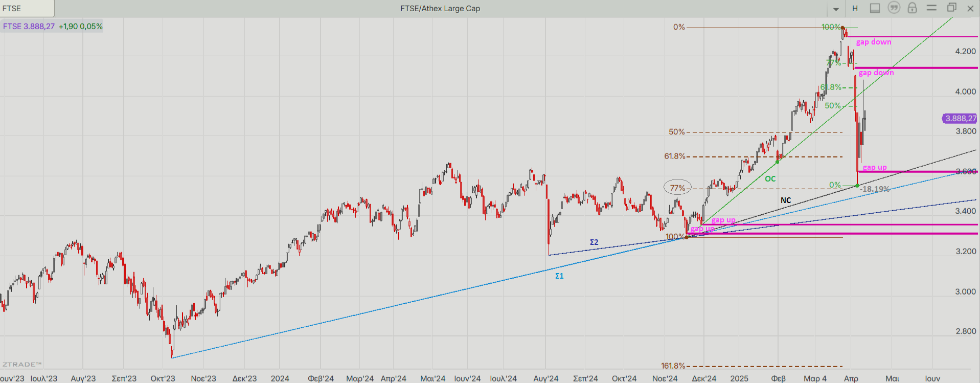Toggle the lower panel layout icon
The width and height of the screenshot is (980, 383).
pyautogui.click(x=875, y=8)
